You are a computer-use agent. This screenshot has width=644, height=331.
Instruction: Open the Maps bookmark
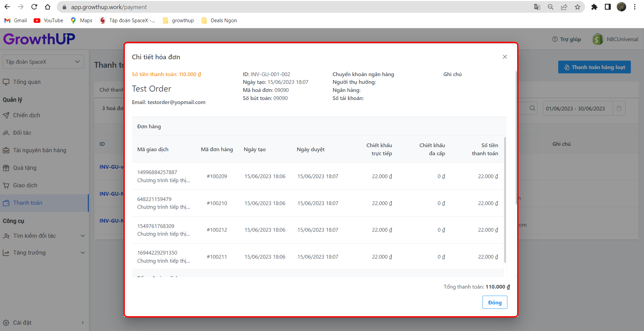pyautogui.click(x=81, y=21)
